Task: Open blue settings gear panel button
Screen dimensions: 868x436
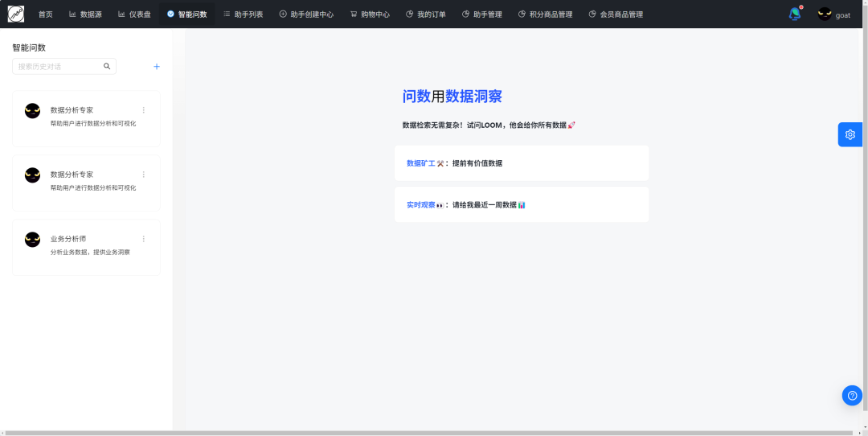Action: pos(850,134)
